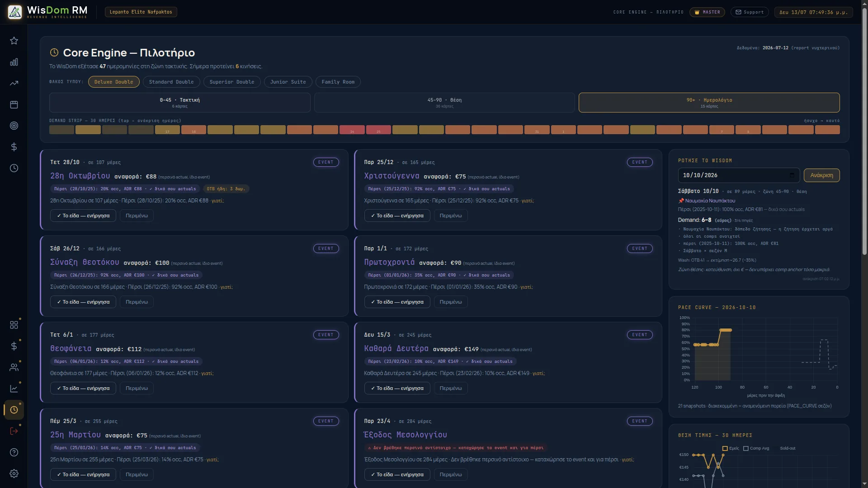Select the Deluxe Double room type
868x488 pixels.
coord(113,82)
